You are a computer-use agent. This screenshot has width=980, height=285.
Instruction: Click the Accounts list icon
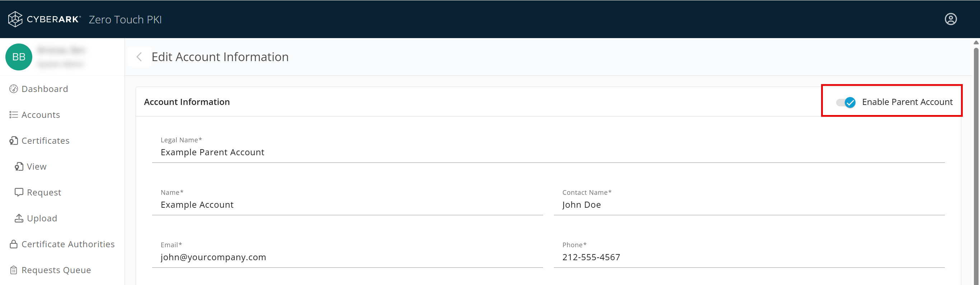point(14,115)
